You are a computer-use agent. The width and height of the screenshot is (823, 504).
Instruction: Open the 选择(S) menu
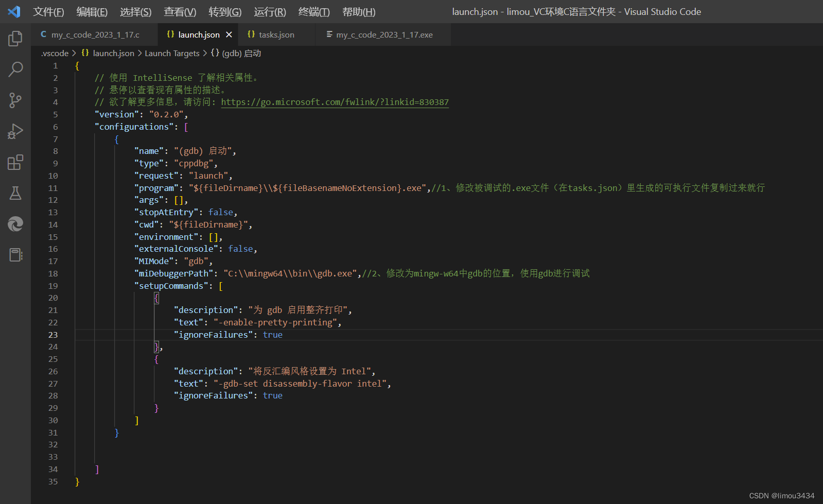(136, 12)
